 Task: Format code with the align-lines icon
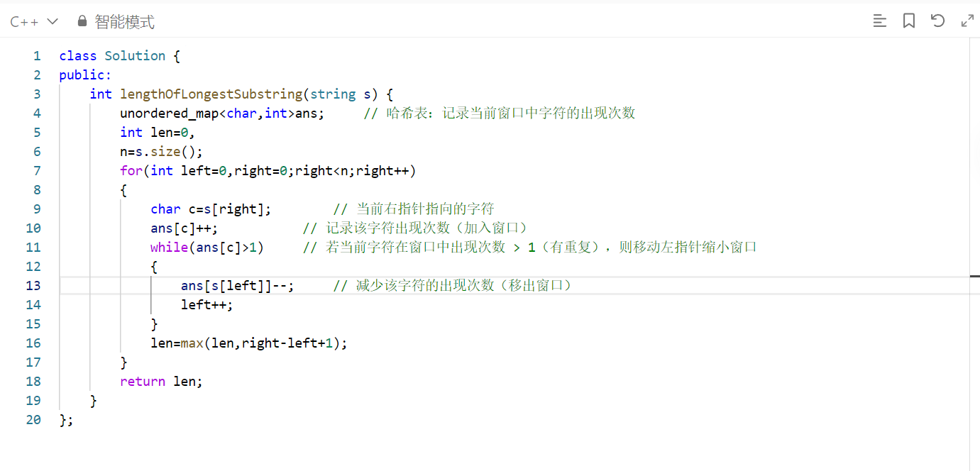point(880,21)
